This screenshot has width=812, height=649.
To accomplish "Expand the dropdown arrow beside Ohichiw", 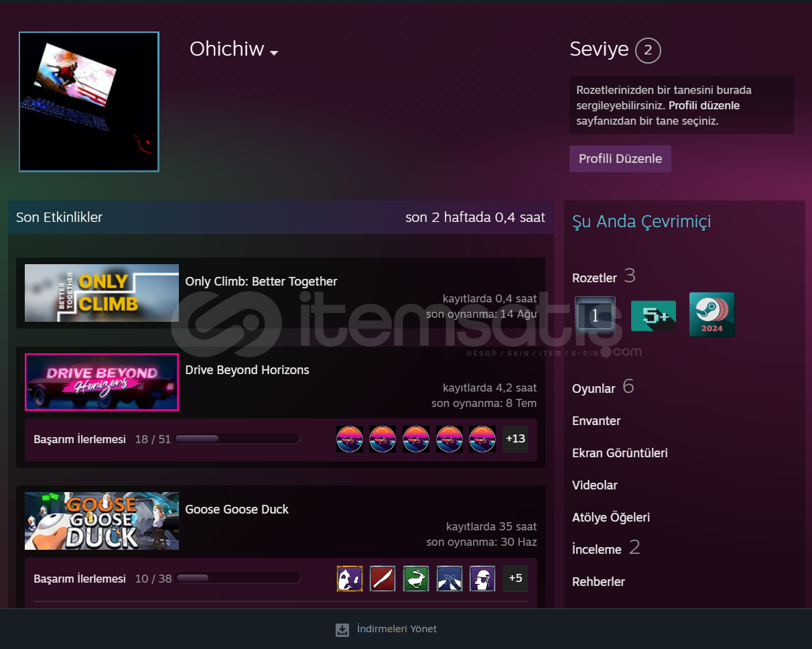I will coord(274,53).
